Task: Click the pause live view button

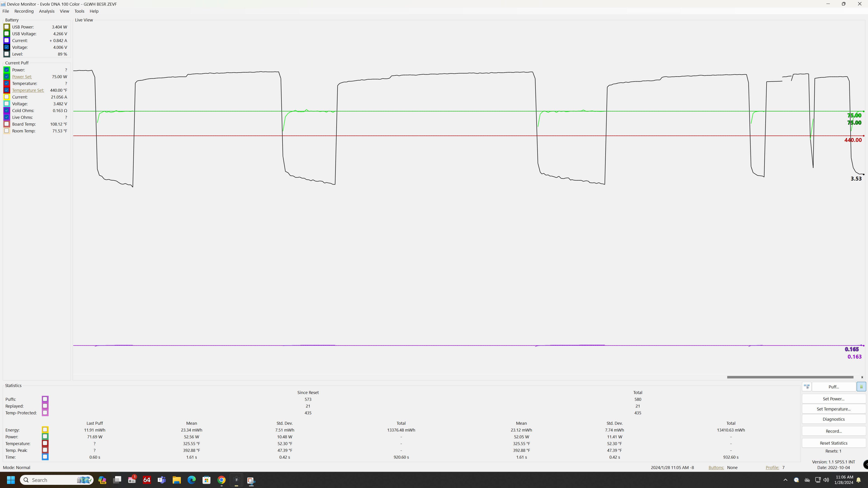Action: [x=861, y=387]
